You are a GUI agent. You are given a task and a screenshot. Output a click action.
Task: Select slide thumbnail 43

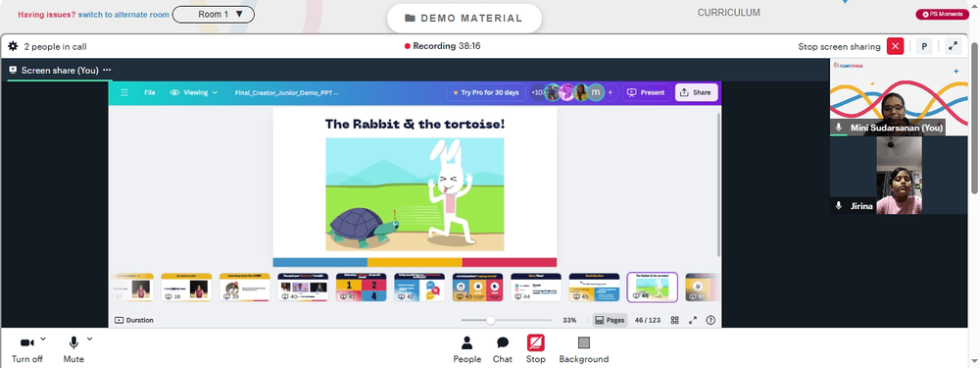pyautogui.click(x=477, y=288)
